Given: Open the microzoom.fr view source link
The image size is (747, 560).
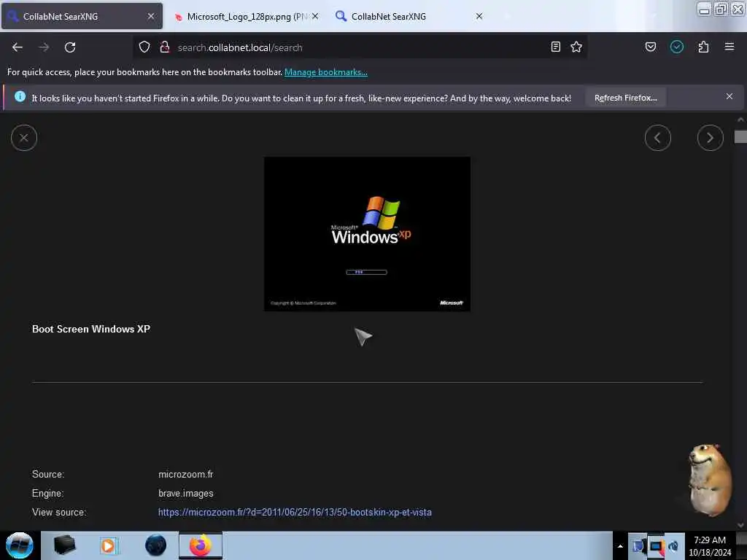Looking at the screenshot, I should click(295, 513).
